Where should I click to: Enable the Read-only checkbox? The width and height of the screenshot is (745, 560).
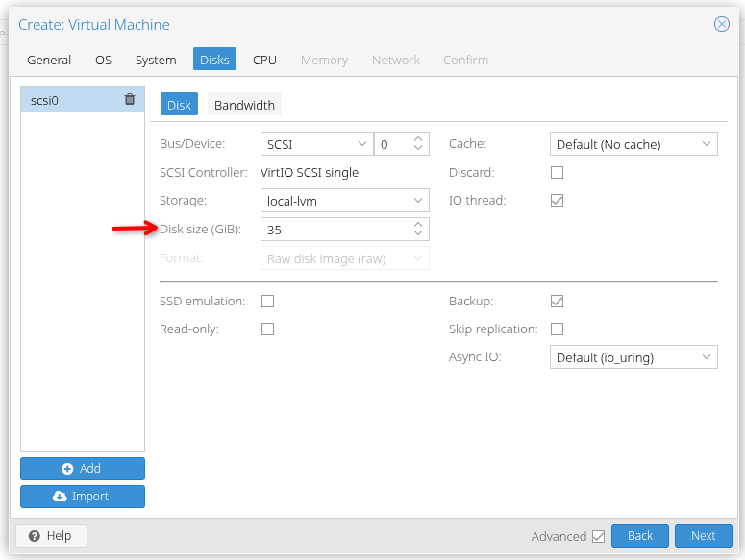[x=267, y=329]
